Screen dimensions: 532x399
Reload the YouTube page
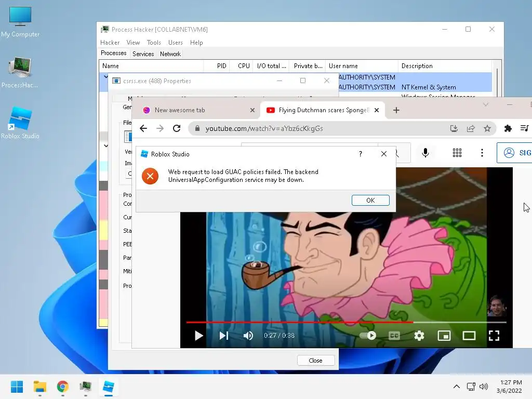[x=177, y=129]
